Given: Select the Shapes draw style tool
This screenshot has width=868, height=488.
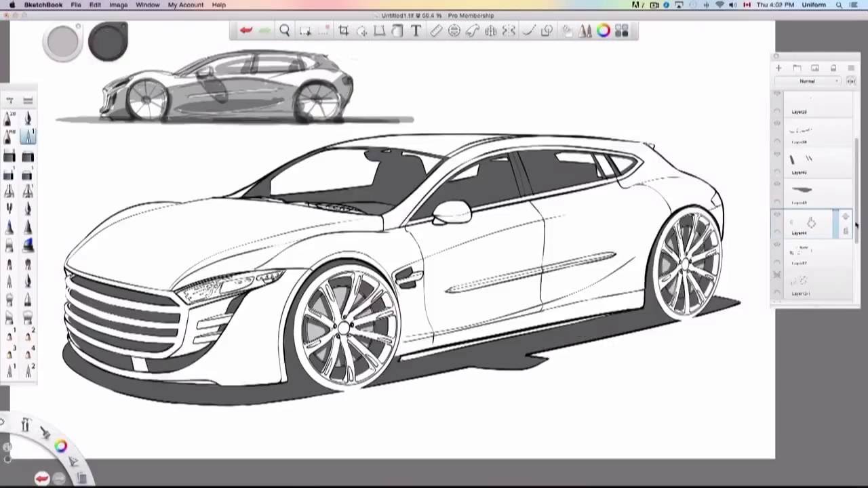Looking at the screenshot, I should [547, 30].
